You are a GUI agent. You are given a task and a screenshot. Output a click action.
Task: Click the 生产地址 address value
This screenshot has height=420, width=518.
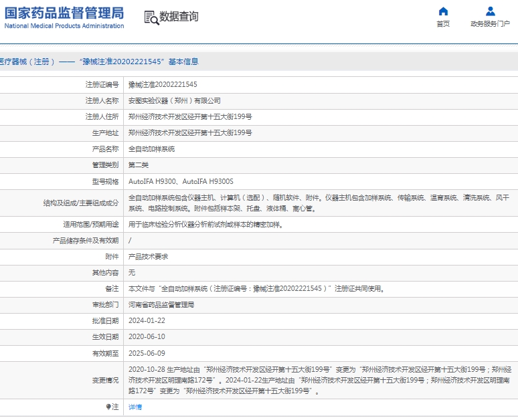[190, 132]
